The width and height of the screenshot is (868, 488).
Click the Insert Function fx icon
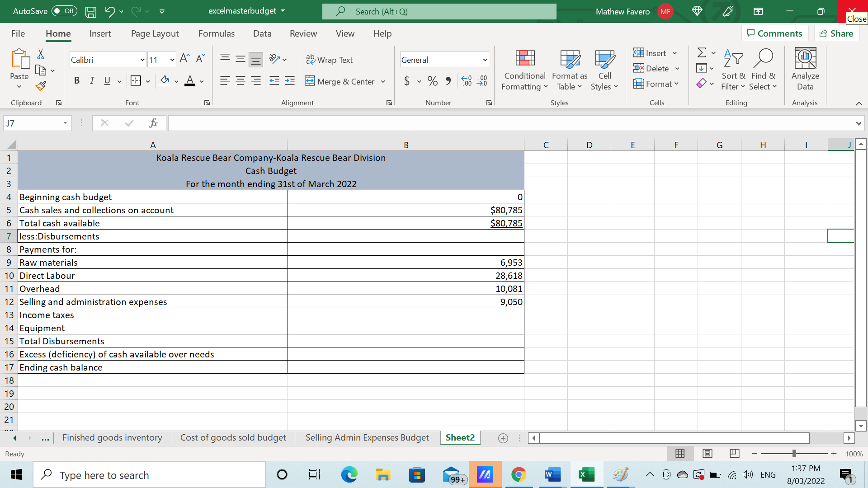(x=153, y=123)
